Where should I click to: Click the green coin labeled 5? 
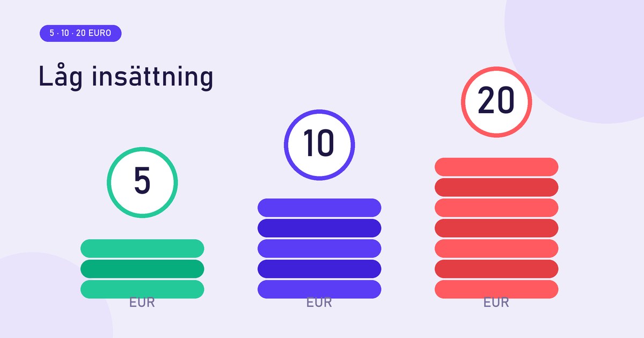tap(142, 182)
